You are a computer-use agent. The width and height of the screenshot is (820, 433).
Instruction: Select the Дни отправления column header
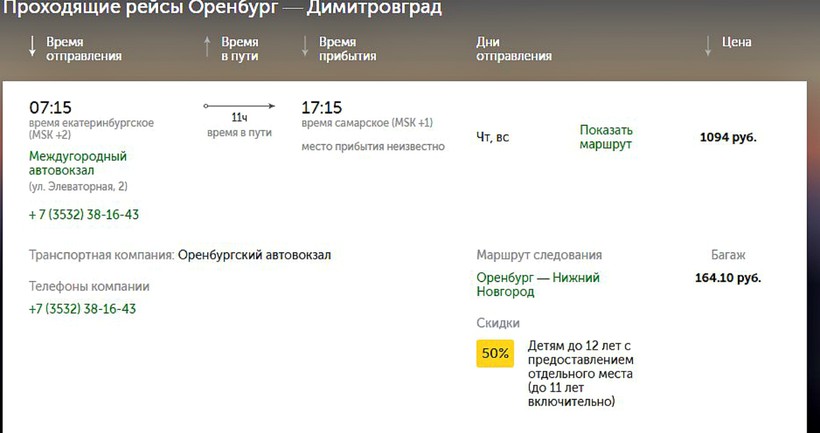[x=514, y=49]
